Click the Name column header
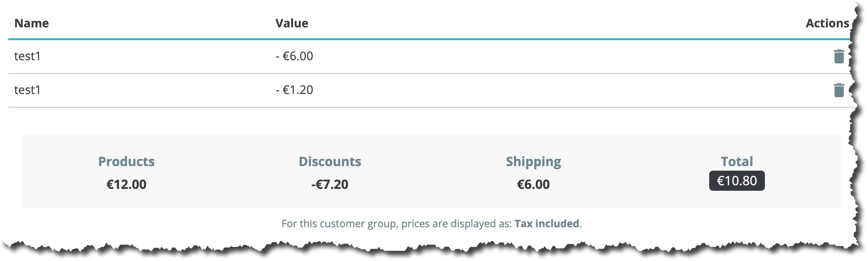This screenshot has height=261, width=868. (31, 23)
